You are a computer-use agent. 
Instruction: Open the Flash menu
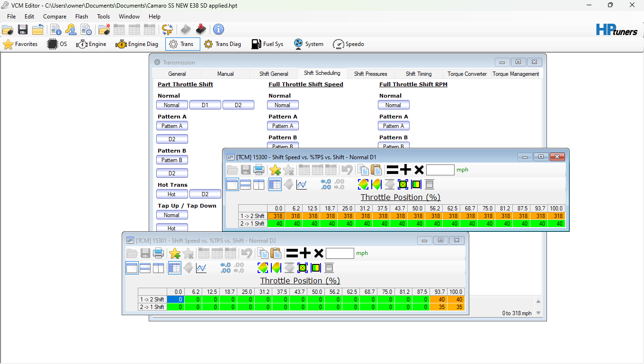pyautogui.click(x=81, y=17)
